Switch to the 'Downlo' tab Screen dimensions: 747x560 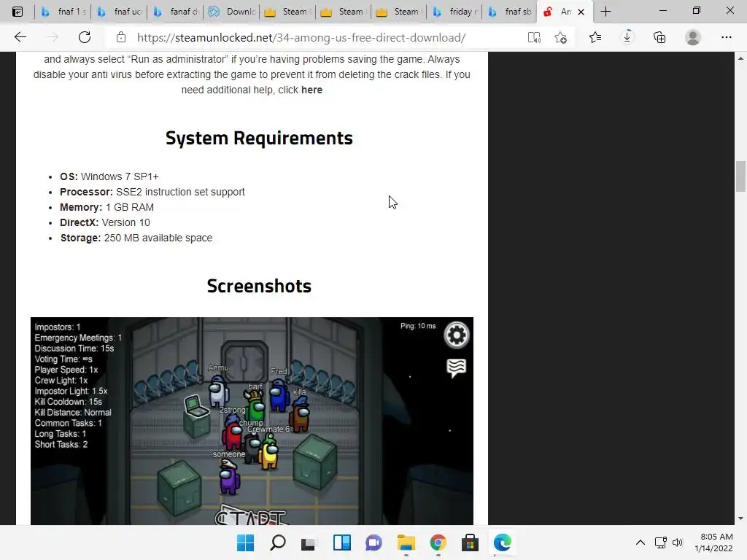(232, 12)
